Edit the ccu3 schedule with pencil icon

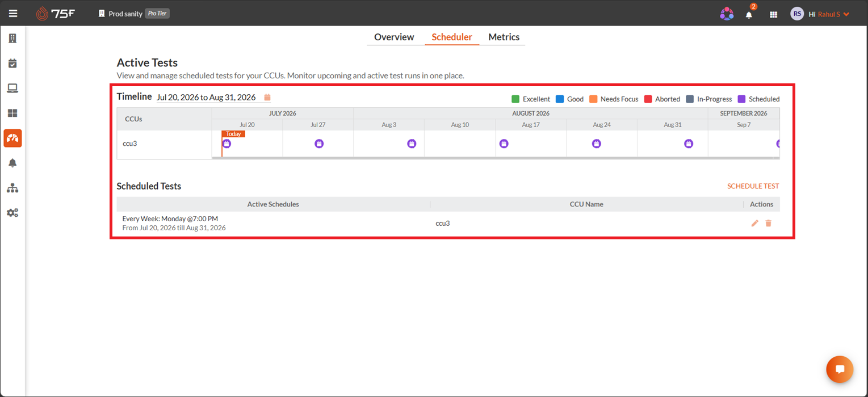point(754,223)
